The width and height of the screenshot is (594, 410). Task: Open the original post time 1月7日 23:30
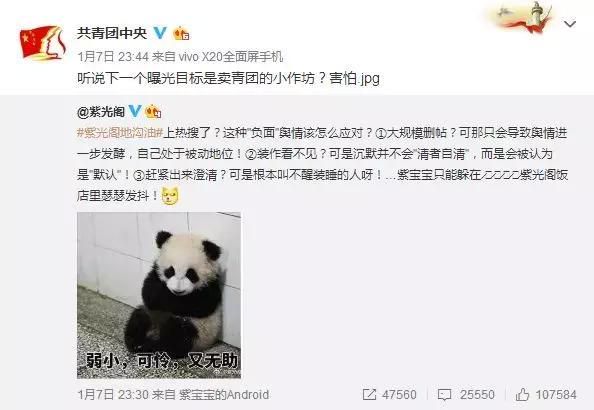113,395
